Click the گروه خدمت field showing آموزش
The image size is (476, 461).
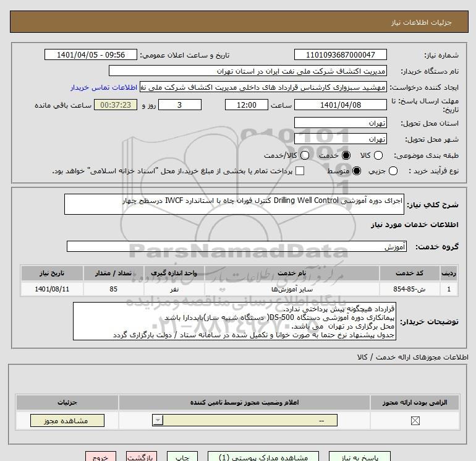(237, 246)
